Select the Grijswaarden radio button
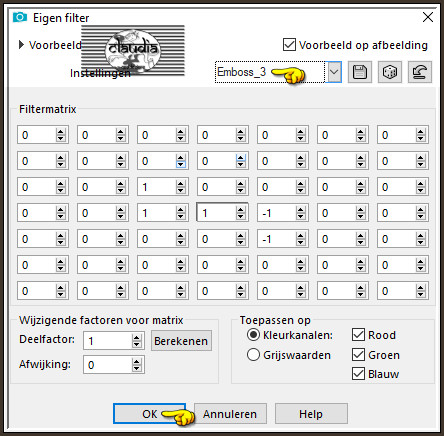Image resolution: width=444 pixels, height=436 pixels. (253, 355)
